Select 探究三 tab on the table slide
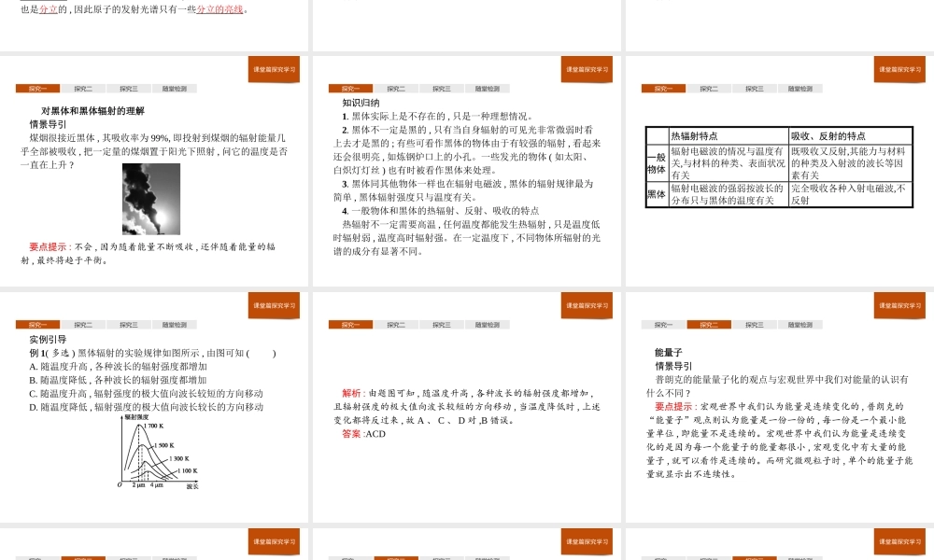934x560 pixels. click(x=754, y=89)
